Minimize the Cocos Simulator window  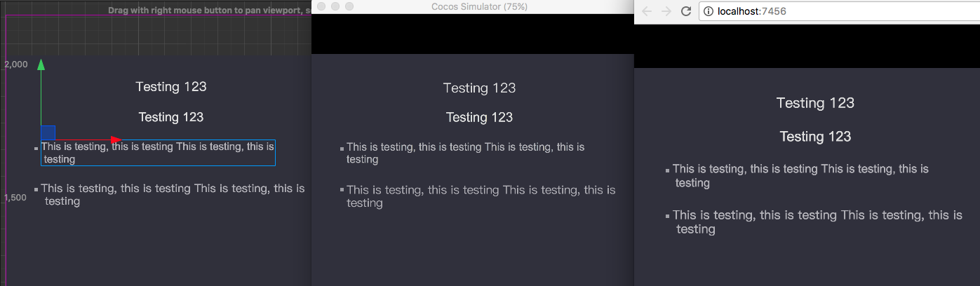tap(335, 6)
